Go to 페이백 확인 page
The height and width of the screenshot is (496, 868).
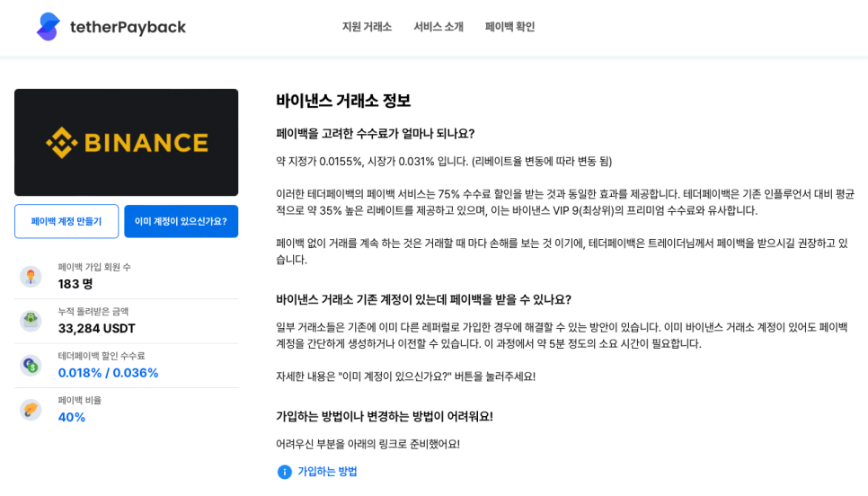click(509, 27)
